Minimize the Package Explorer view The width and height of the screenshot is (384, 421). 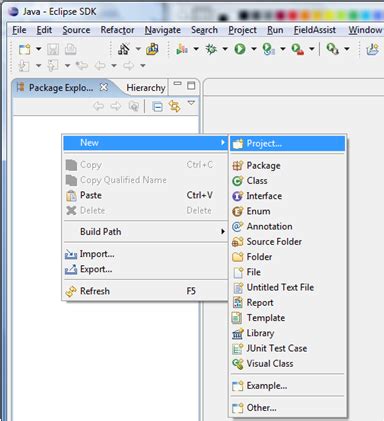[178, 84]
